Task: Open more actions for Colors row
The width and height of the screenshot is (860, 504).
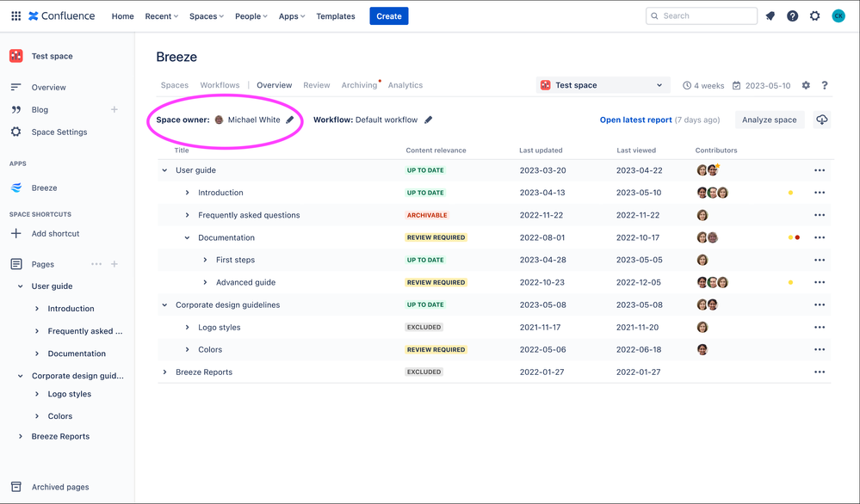Action: pyautogui.click(x=820, y=349)
